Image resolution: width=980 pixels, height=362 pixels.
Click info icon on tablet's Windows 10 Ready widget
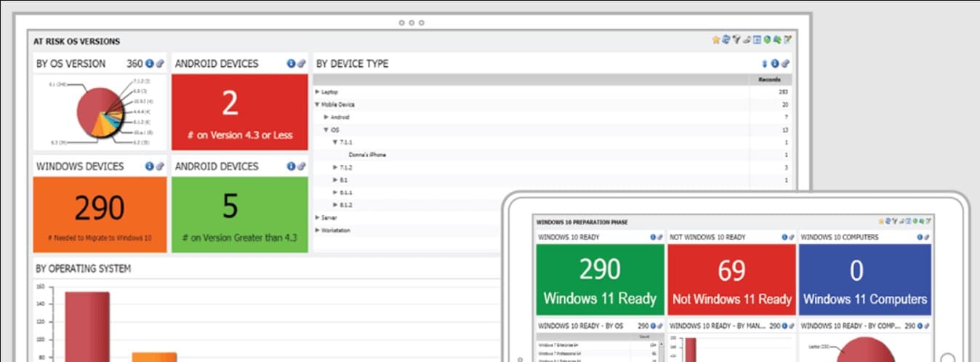point(652,237)
